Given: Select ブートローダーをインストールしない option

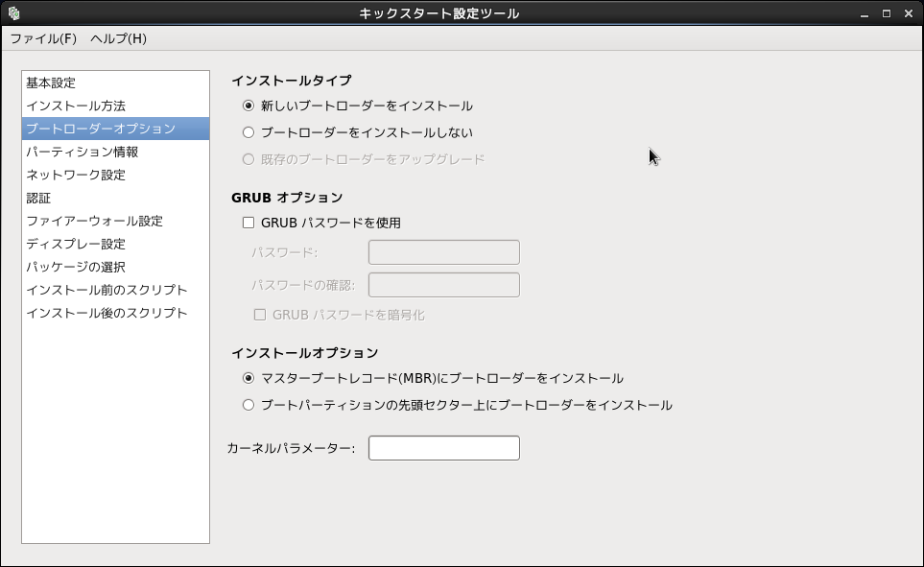Looking at the screenshot, I should coord(249,132).
